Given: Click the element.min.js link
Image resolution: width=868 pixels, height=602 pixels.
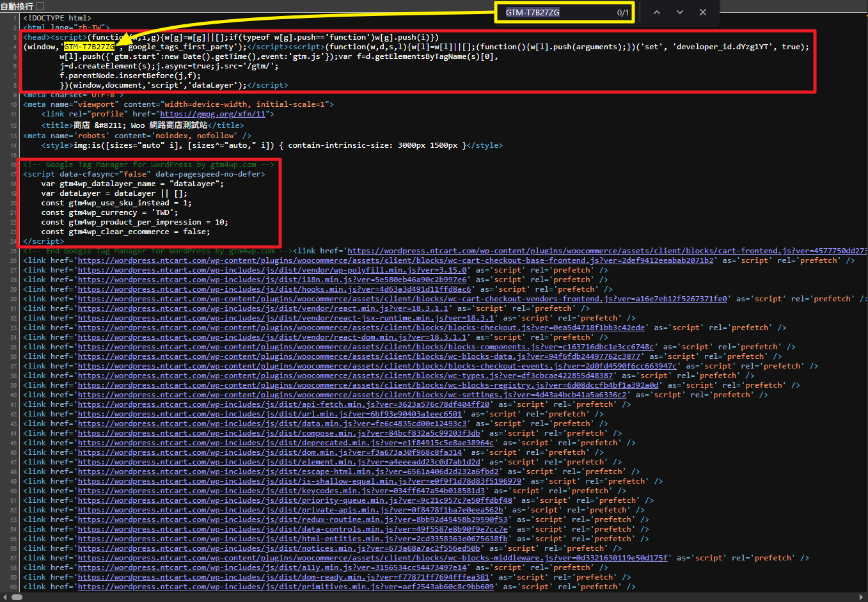Looking at the screenshot, I should tap(279, 462).
